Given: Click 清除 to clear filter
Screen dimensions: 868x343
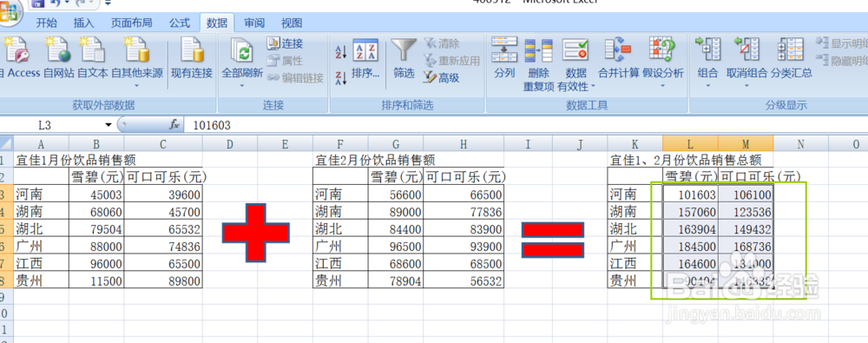Looking at the screenshot, I should click(x=442, y=43).
